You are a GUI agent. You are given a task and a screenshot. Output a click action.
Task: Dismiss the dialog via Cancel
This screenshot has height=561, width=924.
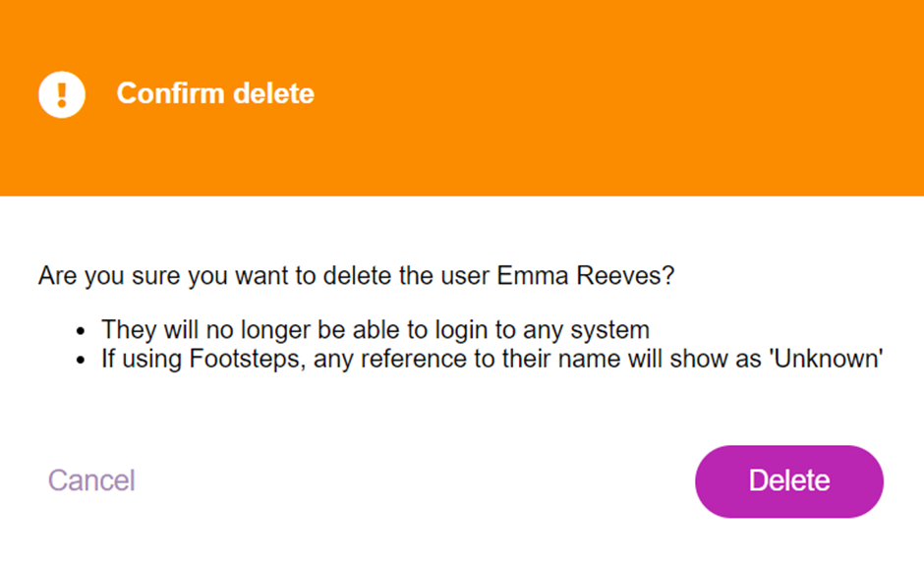point(92,480)
